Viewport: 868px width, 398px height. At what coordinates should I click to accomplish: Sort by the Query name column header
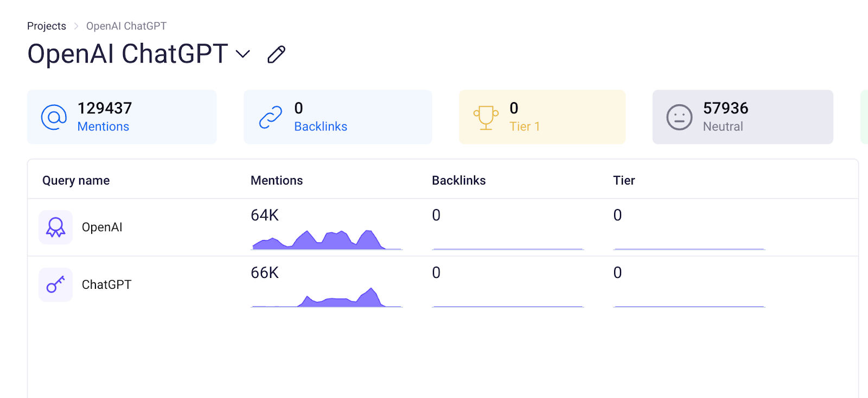[x=76, y=180]
